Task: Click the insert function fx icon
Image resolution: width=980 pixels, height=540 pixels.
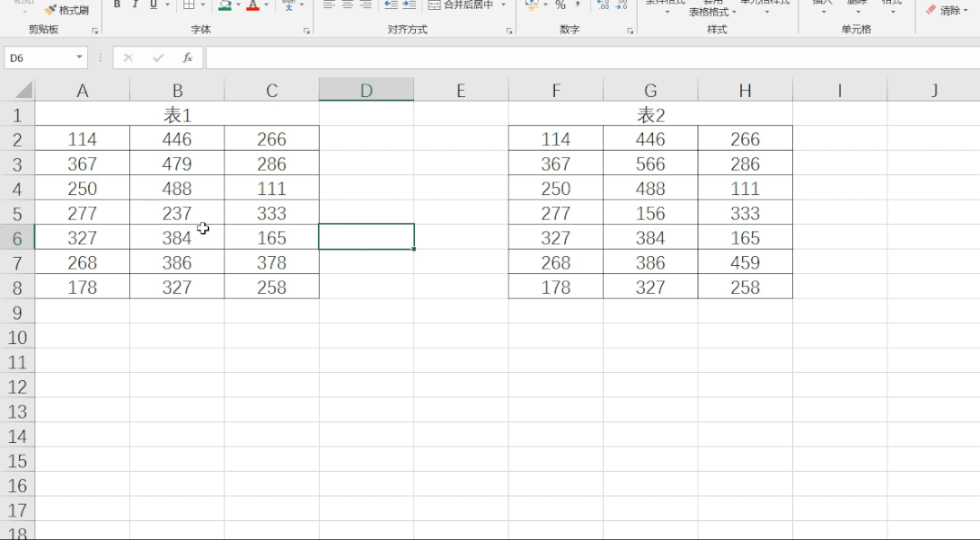Action: (187, 57)
